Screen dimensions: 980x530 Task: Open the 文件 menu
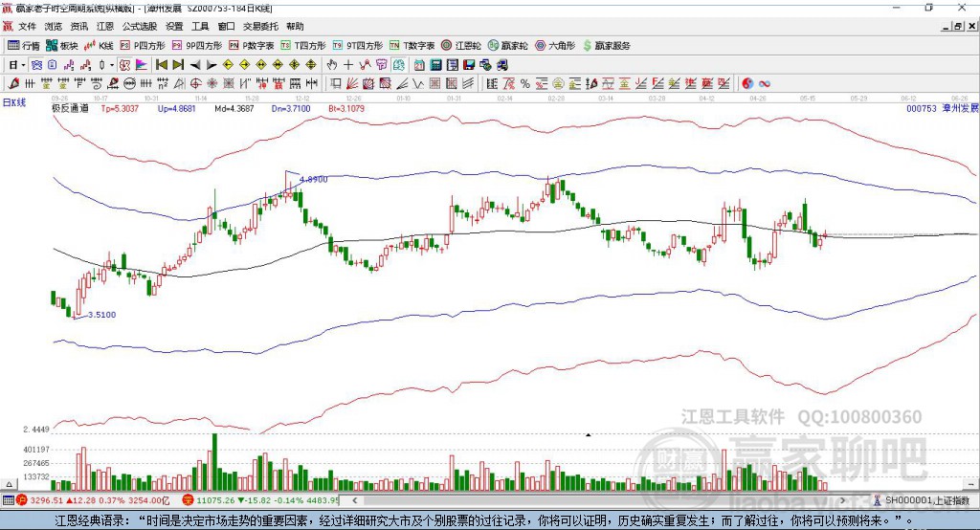(x=28, y=26)
